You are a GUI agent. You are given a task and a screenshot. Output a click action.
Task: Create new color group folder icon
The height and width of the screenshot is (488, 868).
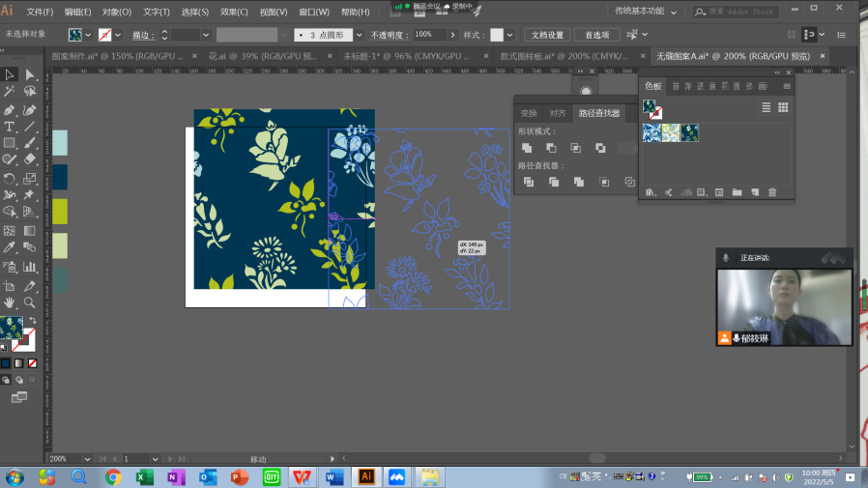pos(737,192)
